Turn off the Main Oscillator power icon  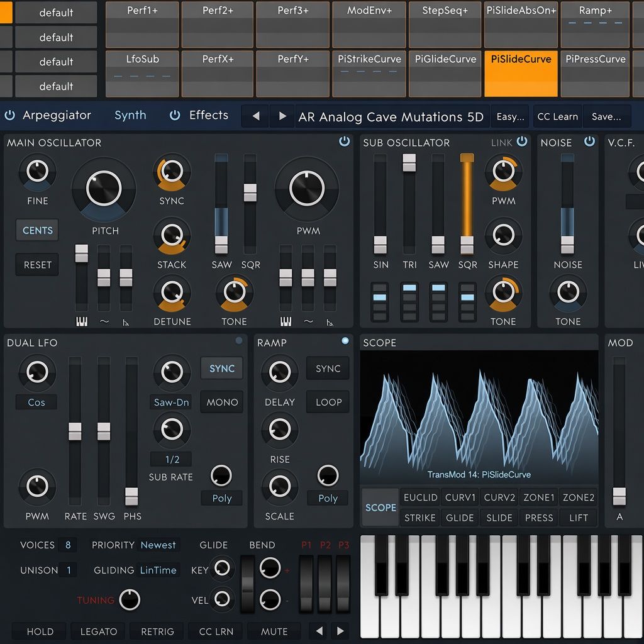click(x=344, y=142)
